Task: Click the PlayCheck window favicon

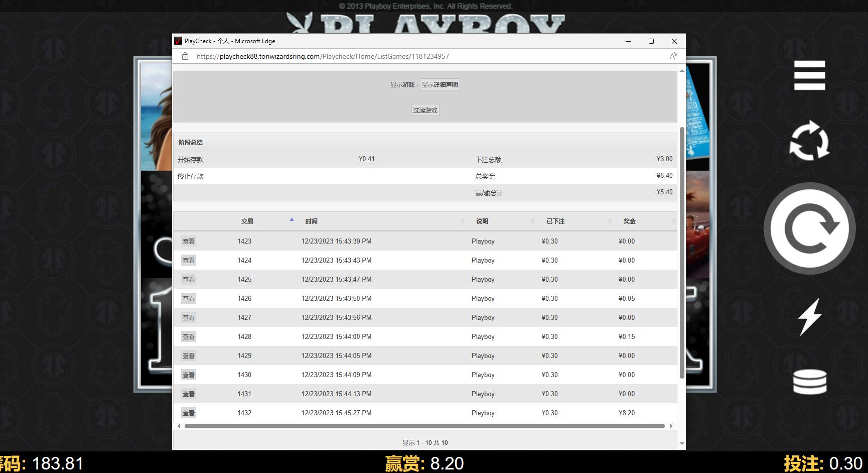Action: 178,41
